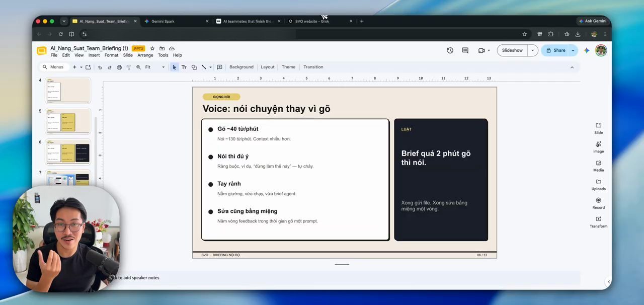Open the comments panel
The image size is (644, 305).
pyautogui.click(x=465, y=50)
